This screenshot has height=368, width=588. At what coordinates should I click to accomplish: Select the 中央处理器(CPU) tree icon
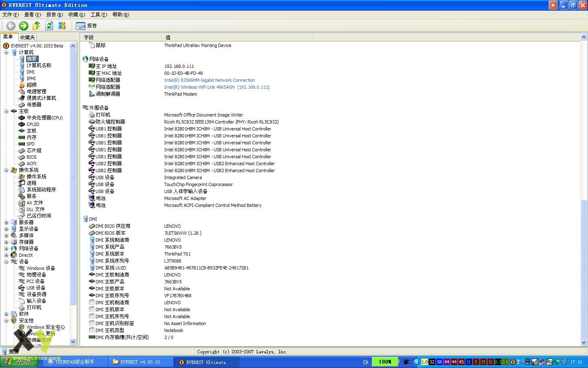(22, 118)
